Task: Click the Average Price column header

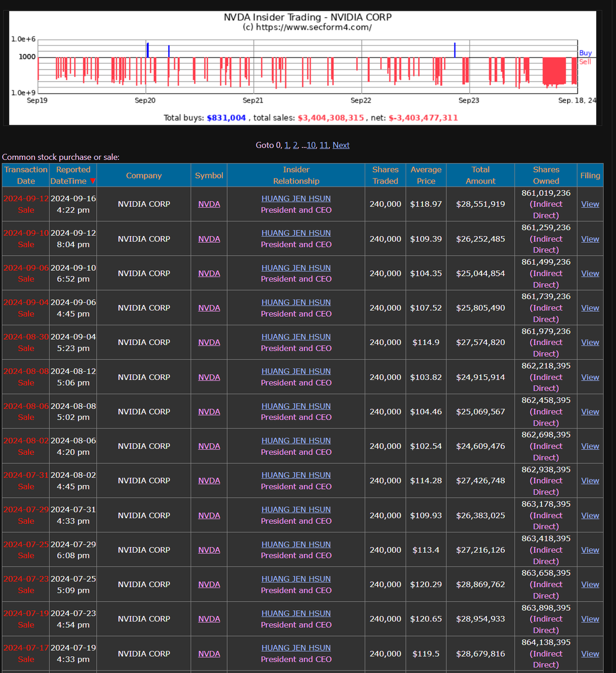Action: [x=426, y=176]
